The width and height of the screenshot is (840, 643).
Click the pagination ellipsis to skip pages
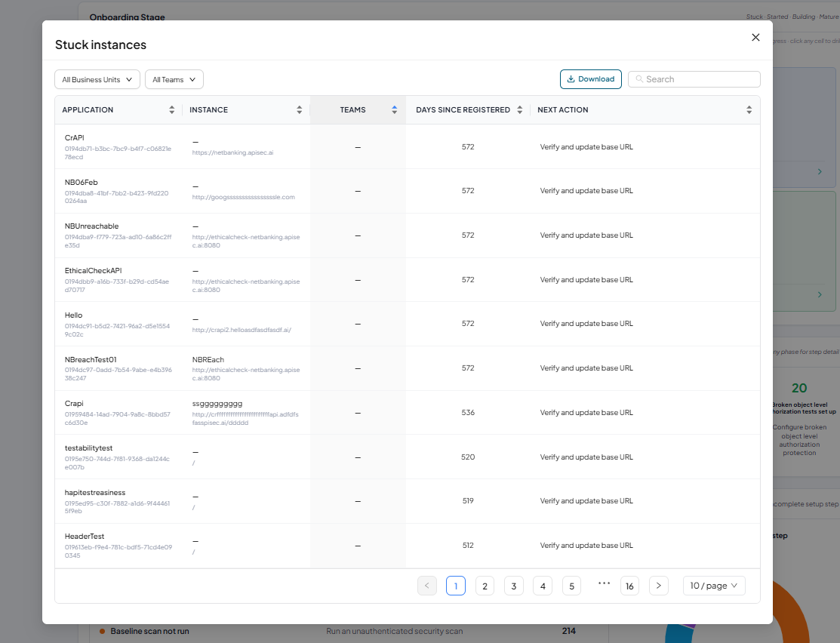click(605, 583)
